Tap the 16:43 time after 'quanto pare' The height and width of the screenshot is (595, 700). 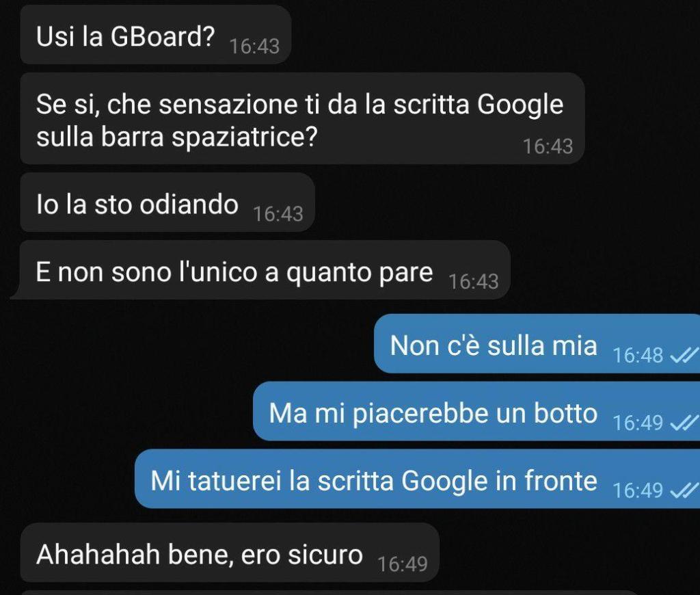(x=473, y=281)
